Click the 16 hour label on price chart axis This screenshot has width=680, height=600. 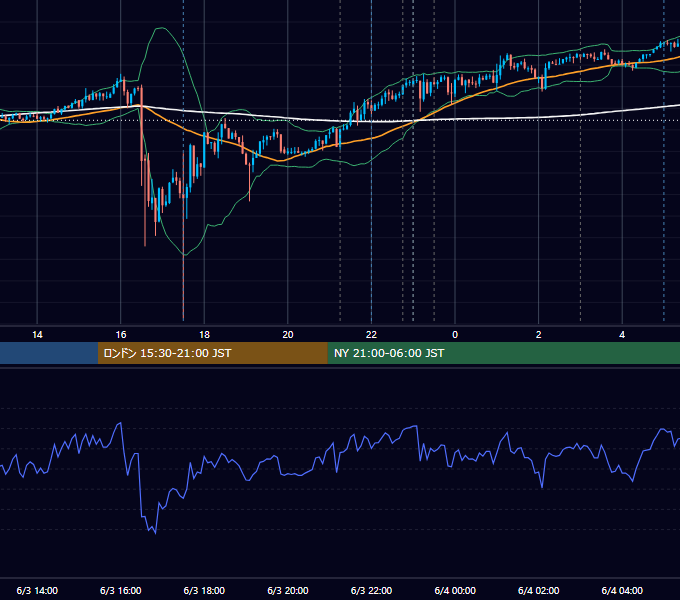click(121, 335)
